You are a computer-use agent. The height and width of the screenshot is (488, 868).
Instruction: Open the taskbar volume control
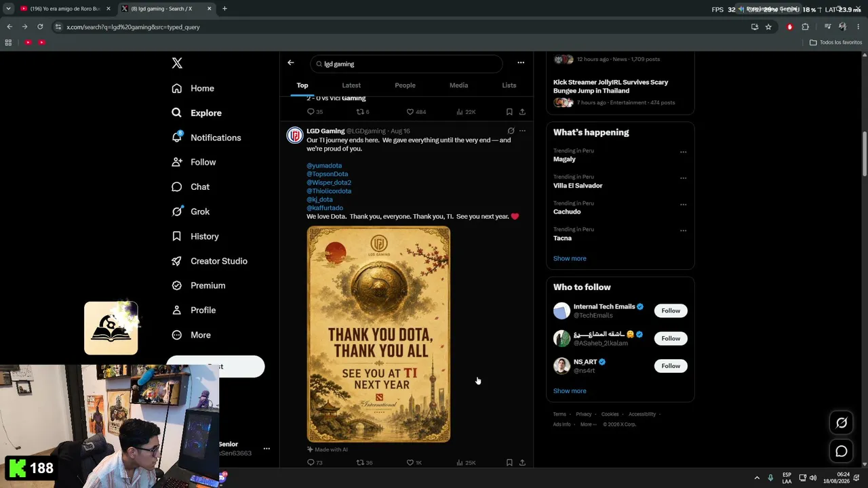pos(813,478)
